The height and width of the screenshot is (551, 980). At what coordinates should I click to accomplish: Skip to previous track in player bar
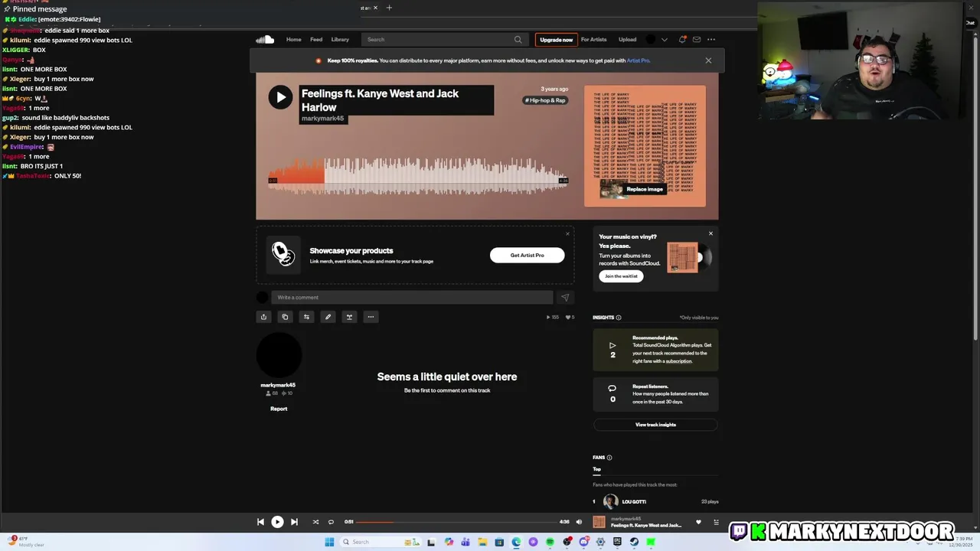(260, 522)
